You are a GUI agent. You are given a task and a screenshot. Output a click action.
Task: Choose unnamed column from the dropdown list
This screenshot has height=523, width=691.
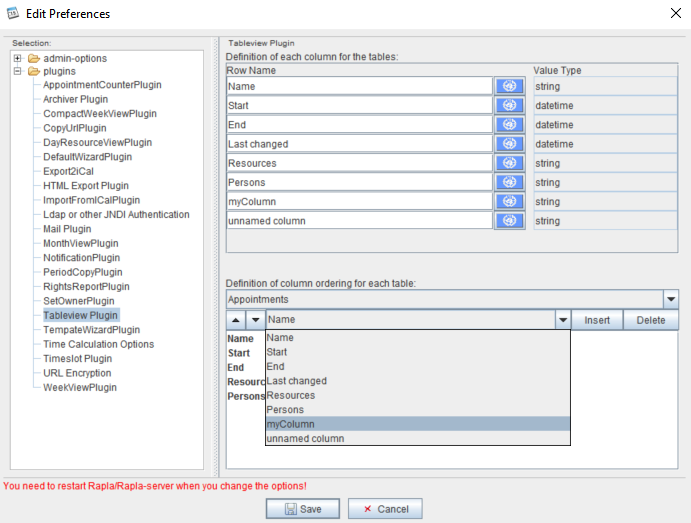(418, 438)
